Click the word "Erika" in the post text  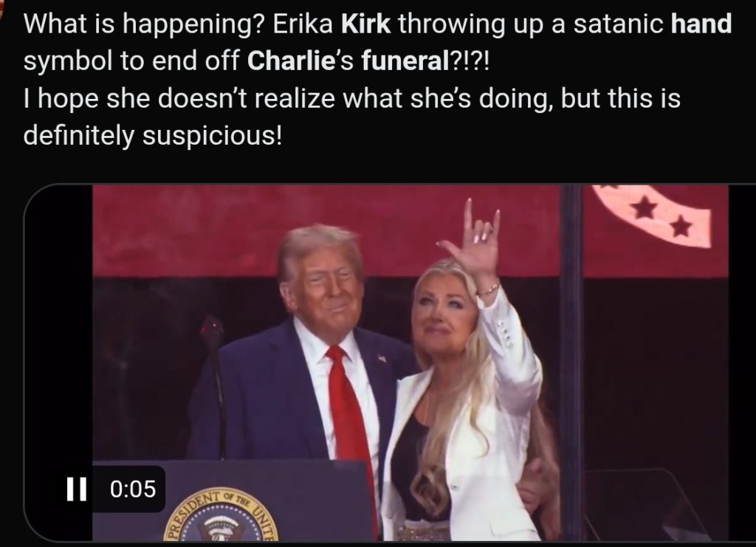303,24
